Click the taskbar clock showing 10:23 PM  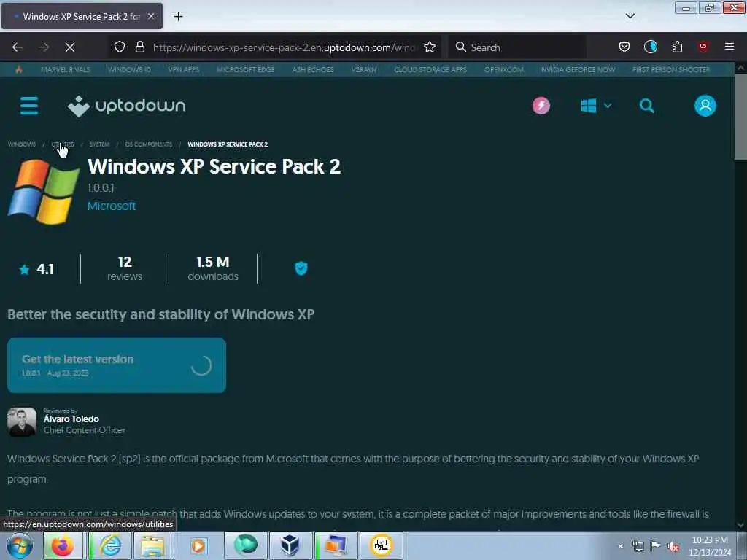click(710, 546)
